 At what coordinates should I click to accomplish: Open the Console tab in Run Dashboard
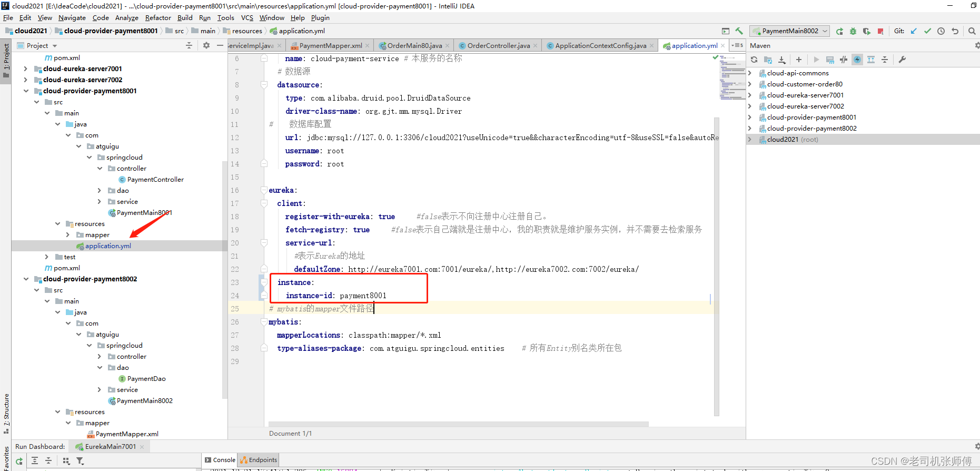click(x=220, y=460)
